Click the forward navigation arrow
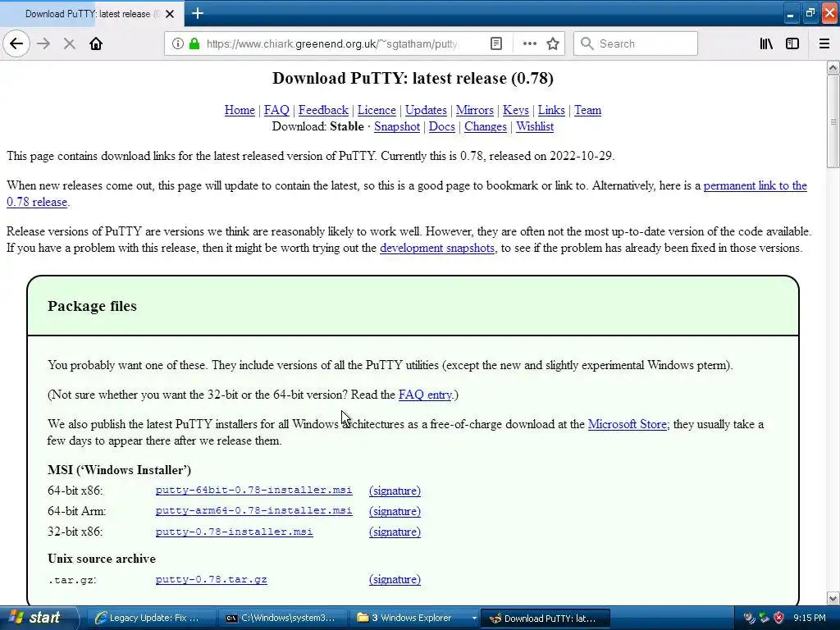 coord(43,44)
